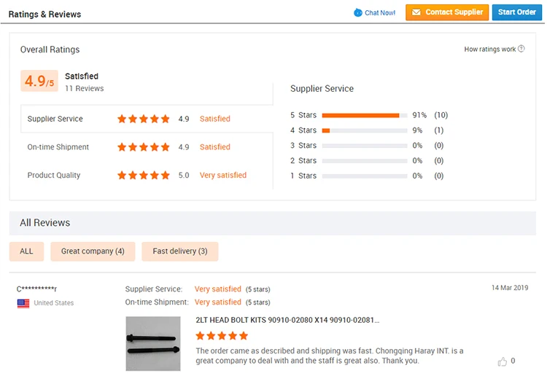Click the 5 Stars orange rating bar

[x=360, y=115]
